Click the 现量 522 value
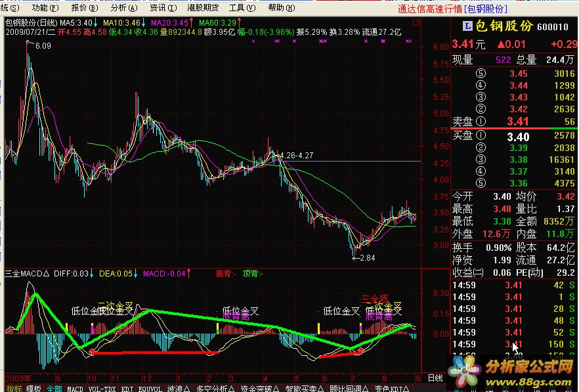The height and width of the screenshot is (392, 579). tap(503, 60)
